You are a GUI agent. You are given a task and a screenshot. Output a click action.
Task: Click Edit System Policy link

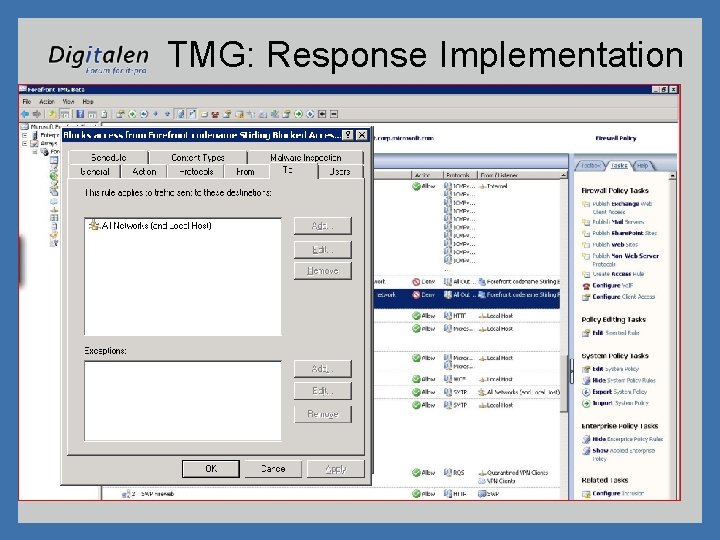coord(615,369)
